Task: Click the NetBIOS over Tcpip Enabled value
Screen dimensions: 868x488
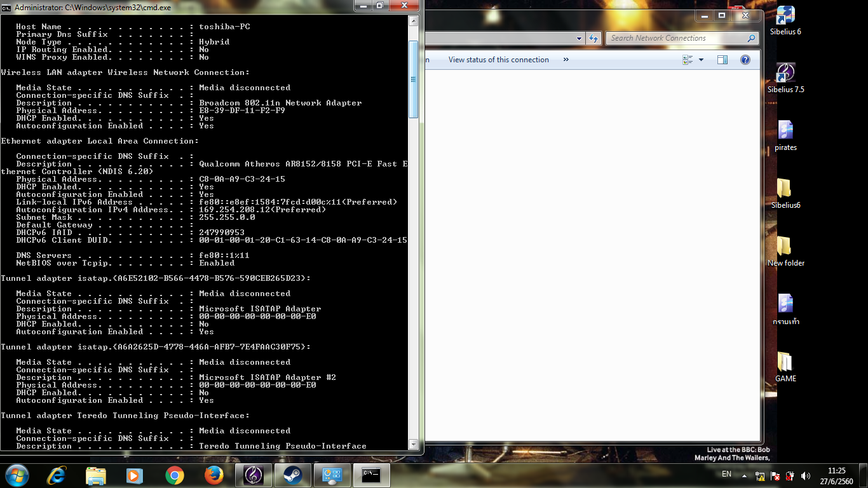Action: [x=217, y=263]
